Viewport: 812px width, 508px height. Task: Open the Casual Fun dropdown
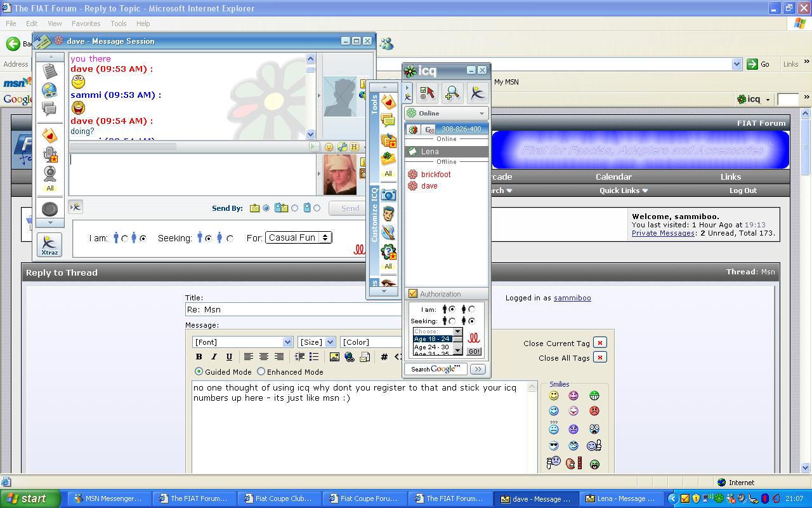[x=298, y=237]
